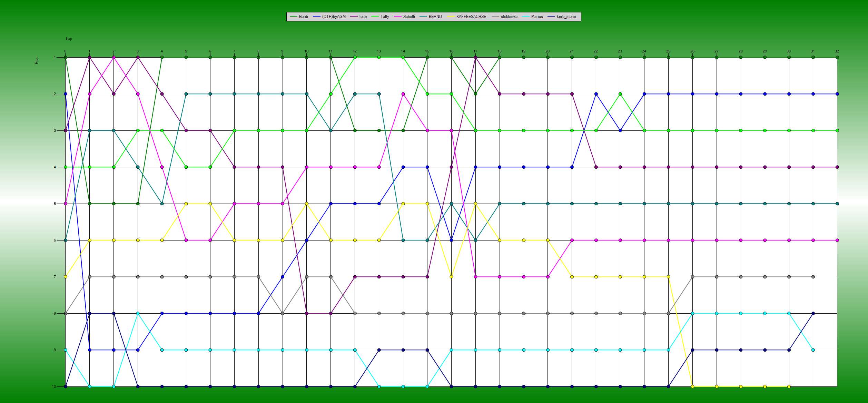This screenshot has height=403, width=868.
Task: Click position 5 label on left axis
Action: [x=55, y=204]
